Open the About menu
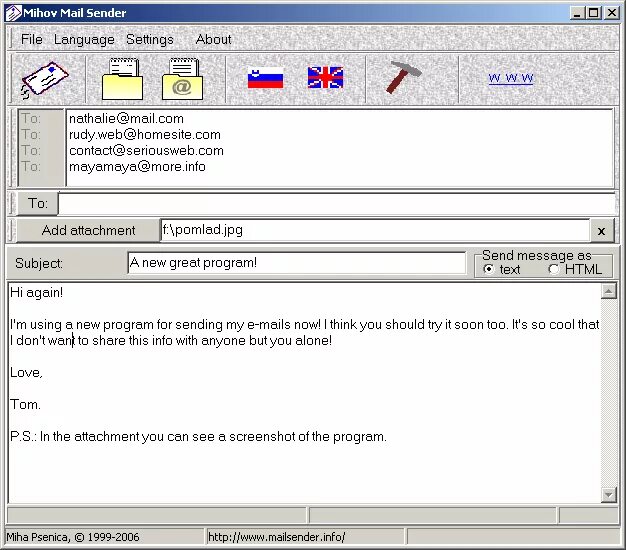The image size is (626, 550). 213,39
